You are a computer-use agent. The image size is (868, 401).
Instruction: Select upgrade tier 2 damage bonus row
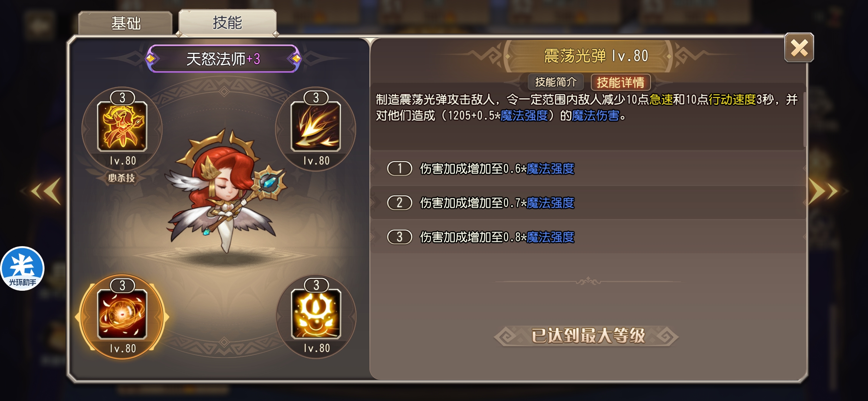coord(588,203)
